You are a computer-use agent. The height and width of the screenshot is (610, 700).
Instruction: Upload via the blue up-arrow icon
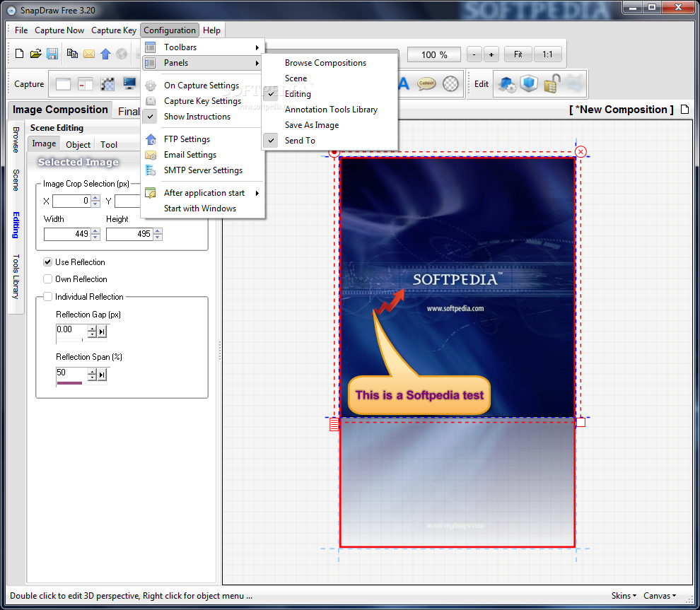coord(105,54)
